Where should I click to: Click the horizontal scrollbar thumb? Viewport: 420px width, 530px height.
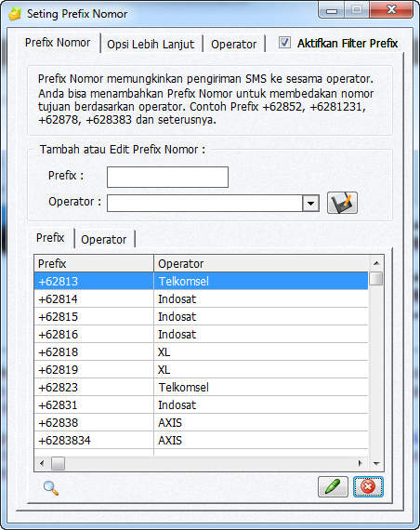coord(58,463)
